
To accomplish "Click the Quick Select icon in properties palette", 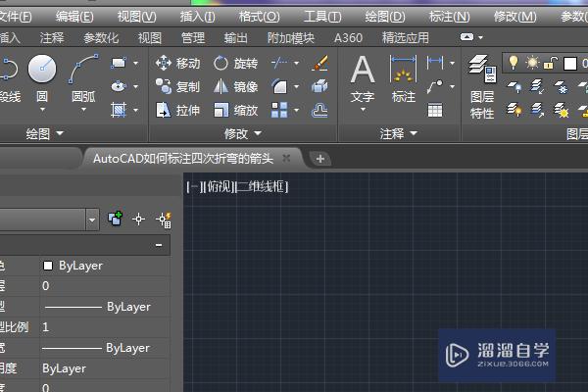I will (164, 220).
